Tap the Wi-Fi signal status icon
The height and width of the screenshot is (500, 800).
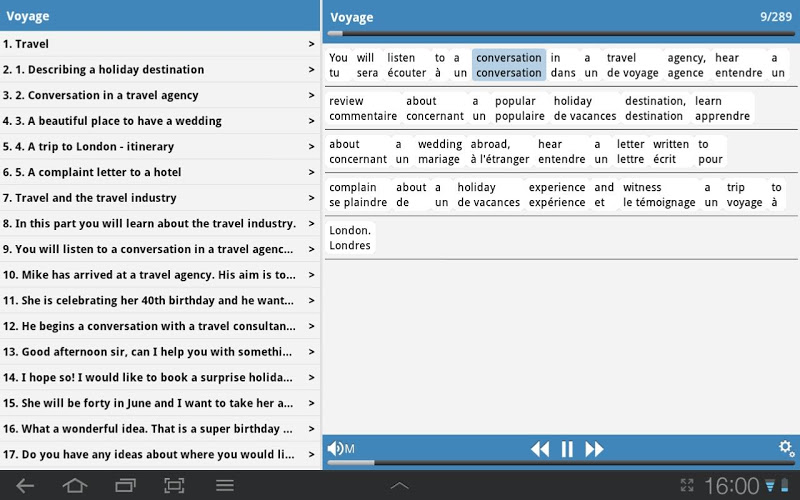click(x=770, y=485)
